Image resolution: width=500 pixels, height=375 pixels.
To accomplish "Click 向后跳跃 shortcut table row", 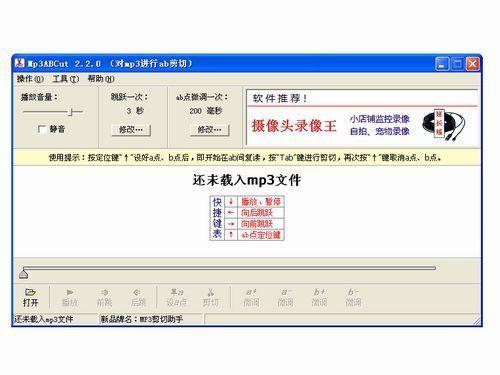I will 254,212.
